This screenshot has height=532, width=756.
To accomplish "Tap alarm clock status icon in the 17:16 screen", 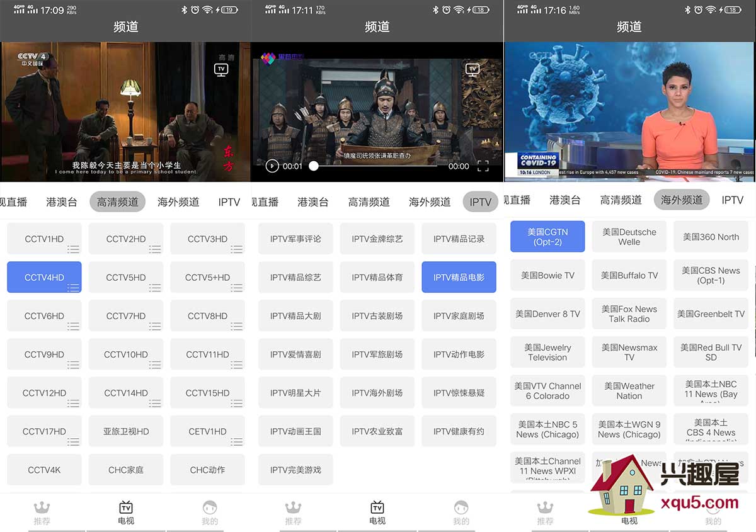I will (699, 9).
